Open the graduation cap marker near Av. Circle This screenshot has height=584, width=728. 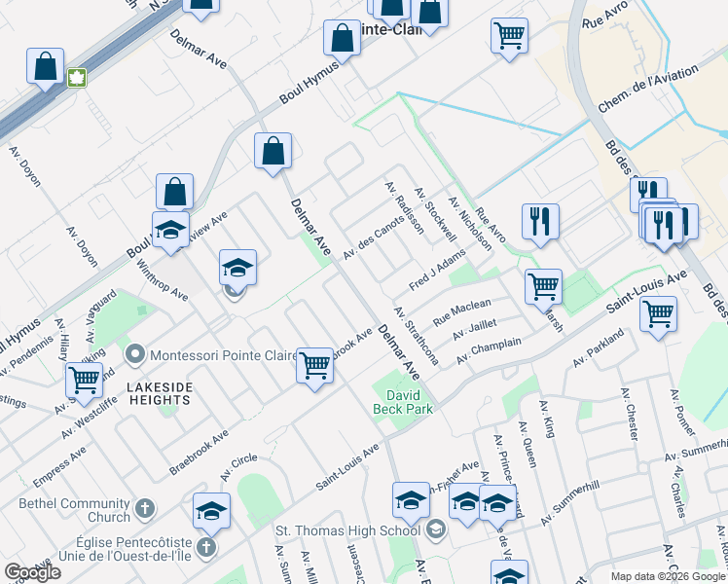tap(212, 513)
